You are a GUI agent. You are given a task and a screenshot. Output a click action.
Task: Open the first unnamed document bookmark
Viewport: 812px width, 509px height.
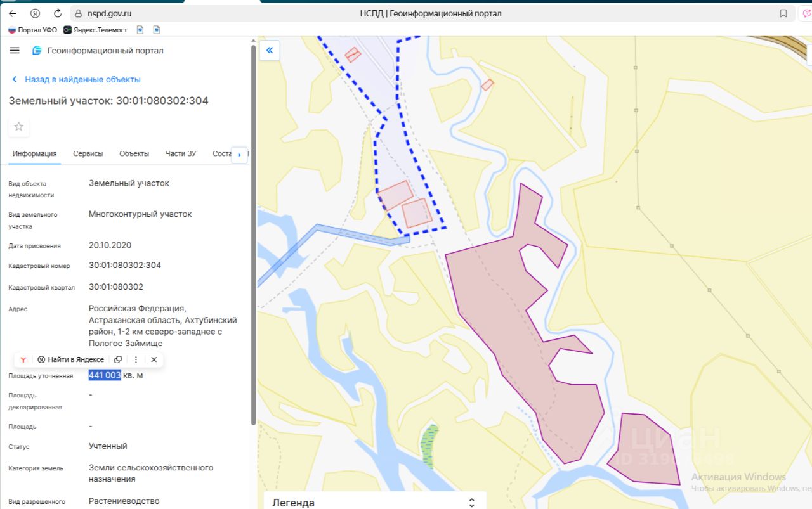tap(140, 30)
